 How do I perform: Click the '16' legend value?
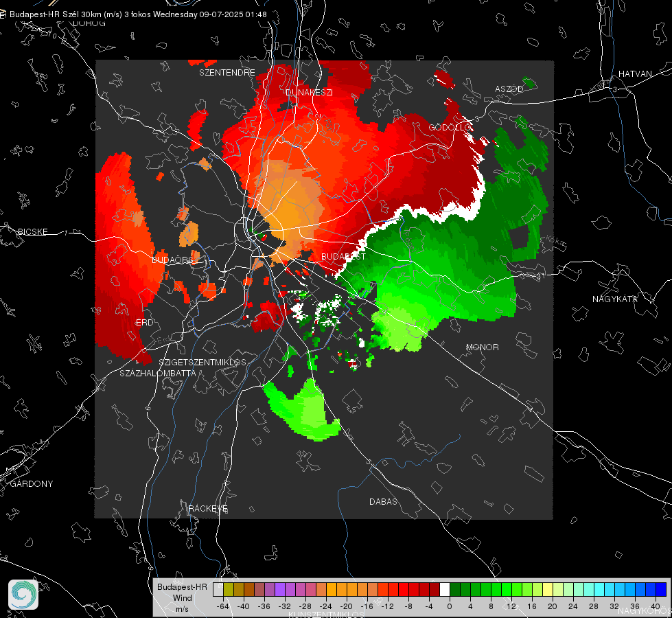[532, 606]
